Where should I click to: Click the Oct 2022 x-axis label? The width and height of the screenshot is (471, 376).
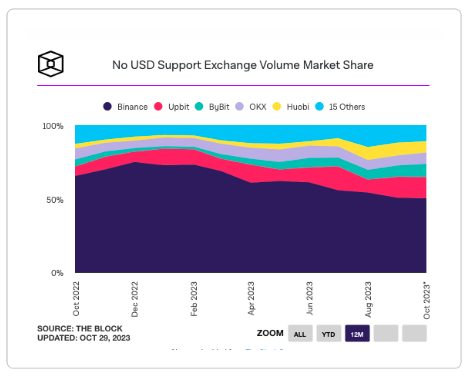click(x=76, y=299)
